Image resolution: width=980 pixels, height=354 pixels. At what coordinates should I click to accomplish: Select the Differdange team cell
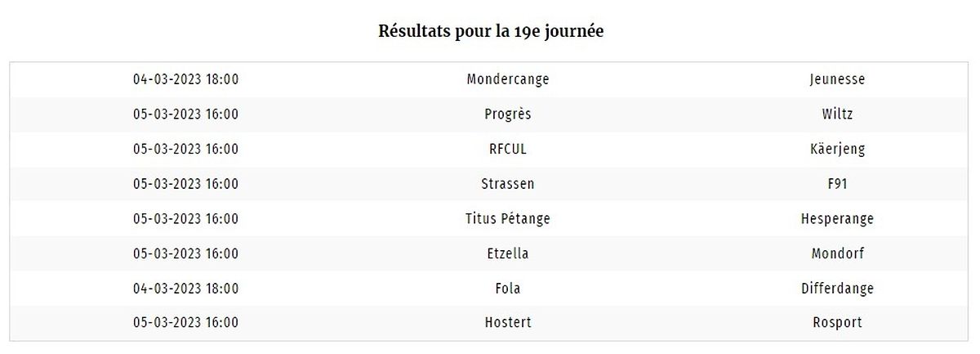(x=838, y=289)
